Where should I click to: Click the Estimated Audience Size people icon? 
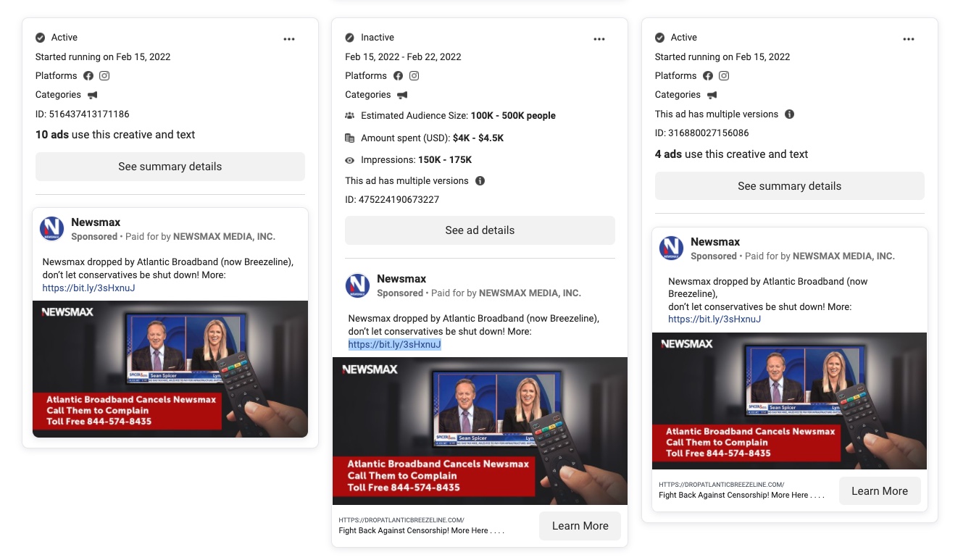click(x=349, y=115)
